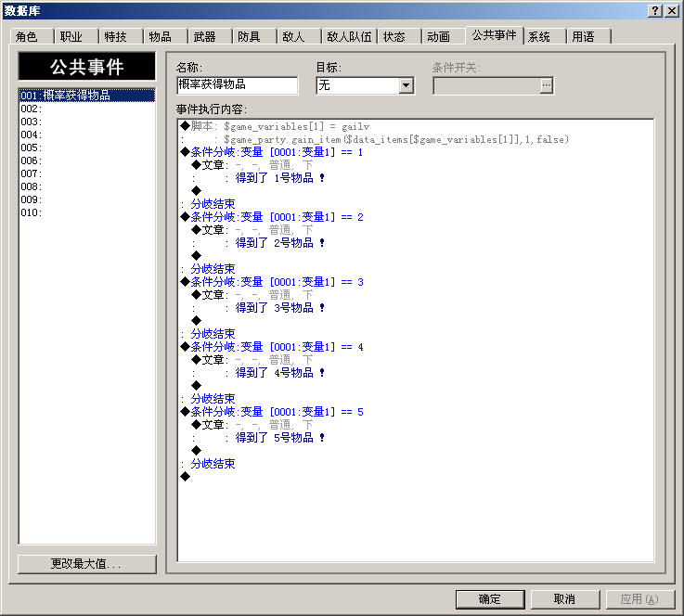Select common event 005 in list
This screenshot has width=684, height=616.
87,148
